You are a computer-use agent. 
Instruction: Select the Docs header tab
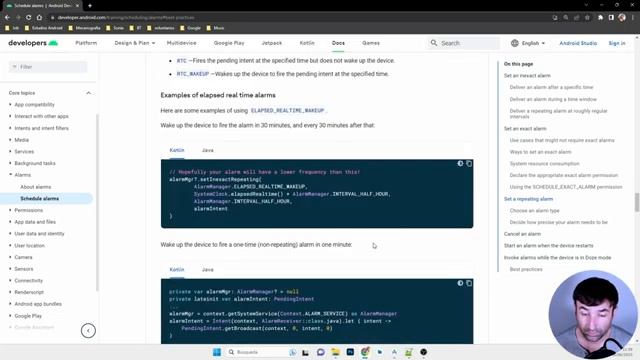click(338, 43)
